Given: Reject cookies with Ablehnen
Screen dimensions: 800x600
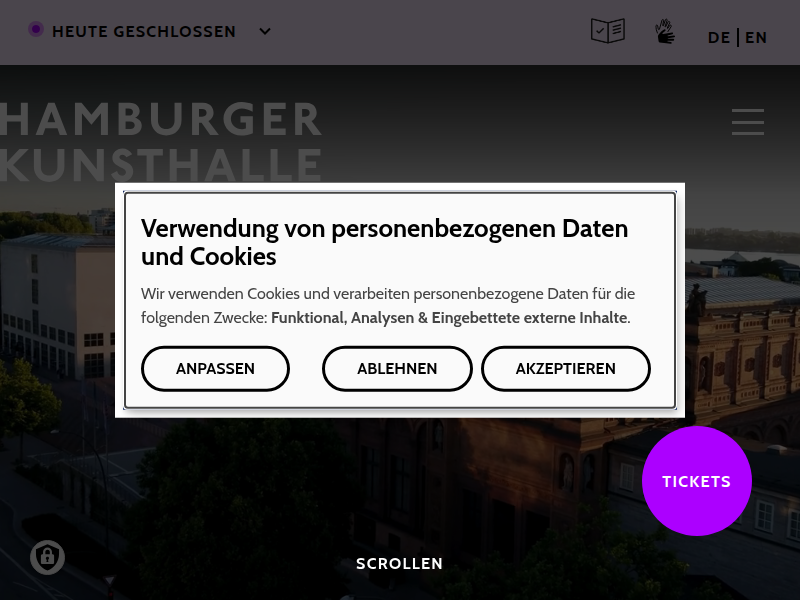Looking at the screenshot, I should (x=397, y=369).
